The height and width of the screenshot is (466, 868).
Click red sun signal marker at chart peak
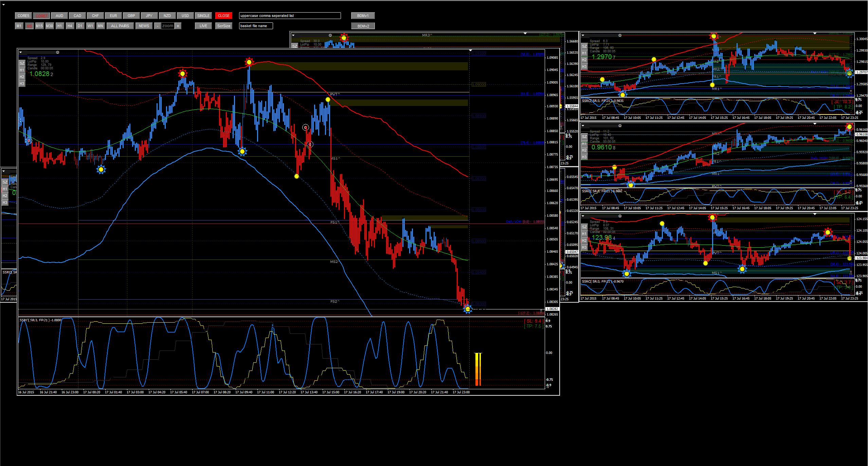249,62
